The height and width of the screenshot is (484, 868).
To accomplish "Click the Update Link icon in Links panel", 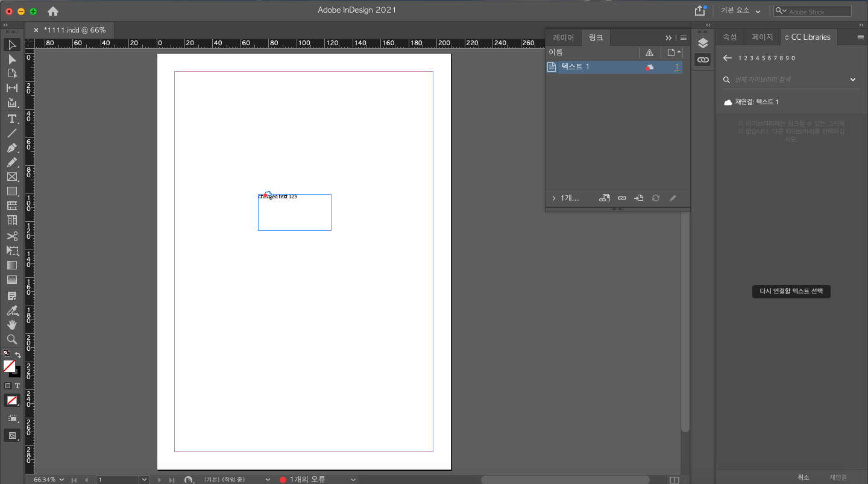I will click(x=656, y=198).
